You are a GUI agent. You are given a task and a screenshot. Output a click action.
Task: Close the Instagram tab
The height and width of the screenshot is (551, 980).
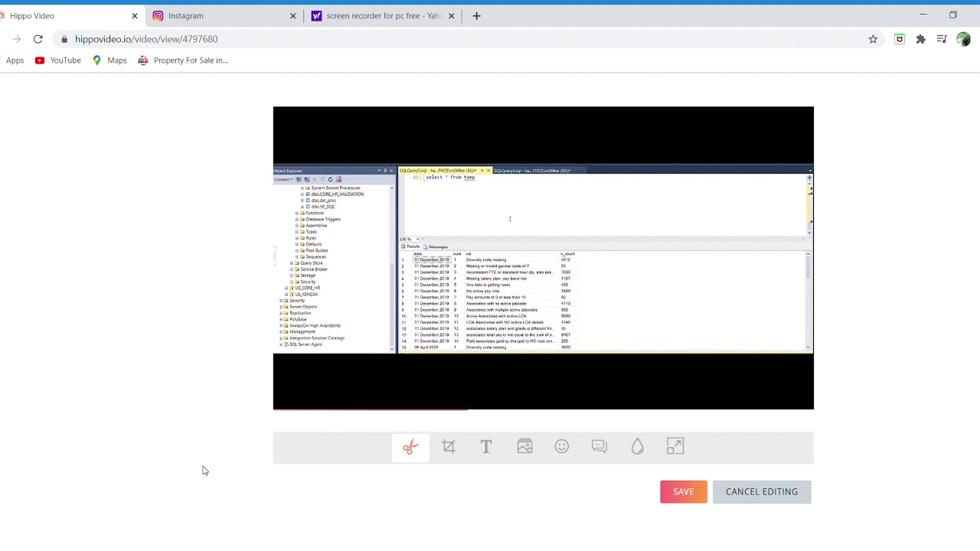(x=292, y=15)
